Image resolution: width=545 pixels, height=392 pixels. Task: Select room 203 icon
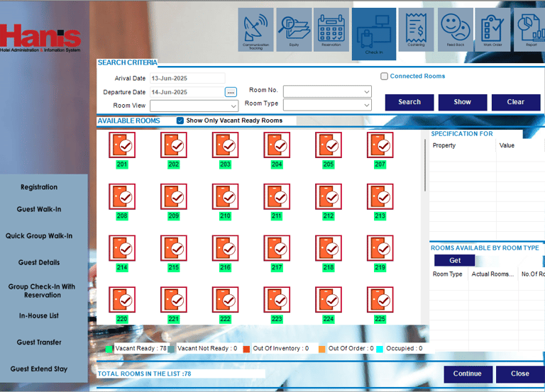(x=225, y=145)
